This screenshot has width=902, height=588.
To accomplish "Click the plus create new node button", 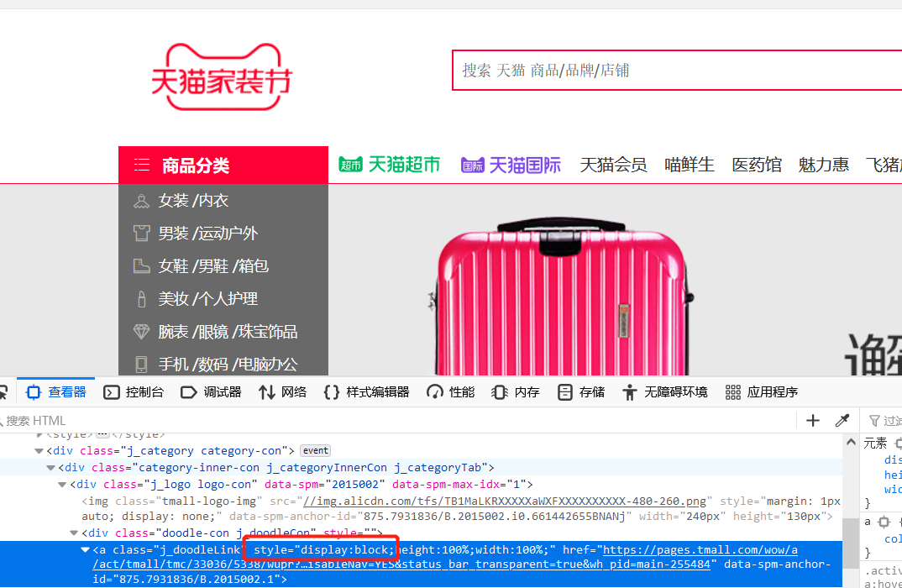I will (x=812, y=421).
